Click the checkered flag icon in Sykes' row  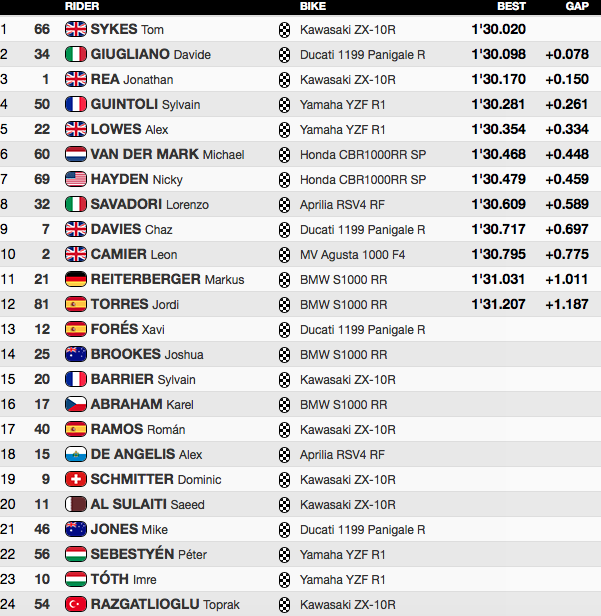284,30
